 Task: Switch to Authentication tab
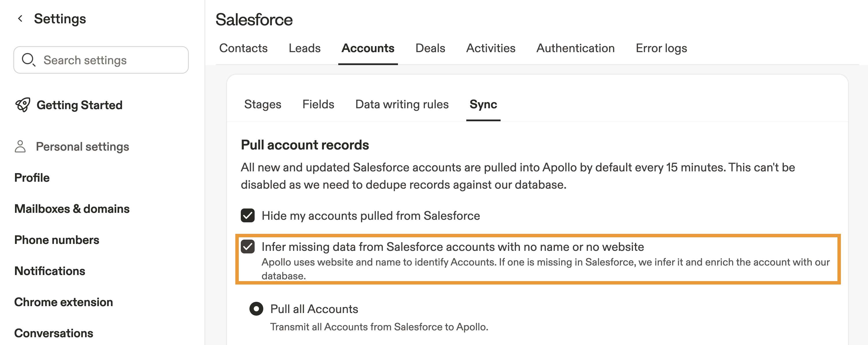[x=575, y=48]
